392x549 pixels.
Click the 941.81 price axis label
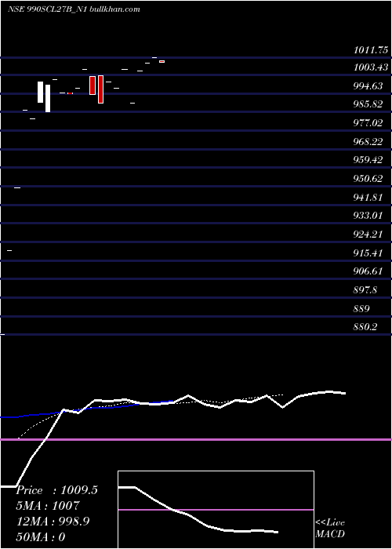(368, 197)
